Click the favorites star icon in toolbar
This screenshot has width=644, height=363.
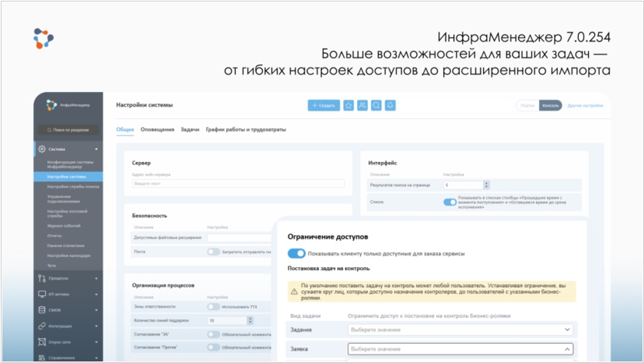[348, 106]
